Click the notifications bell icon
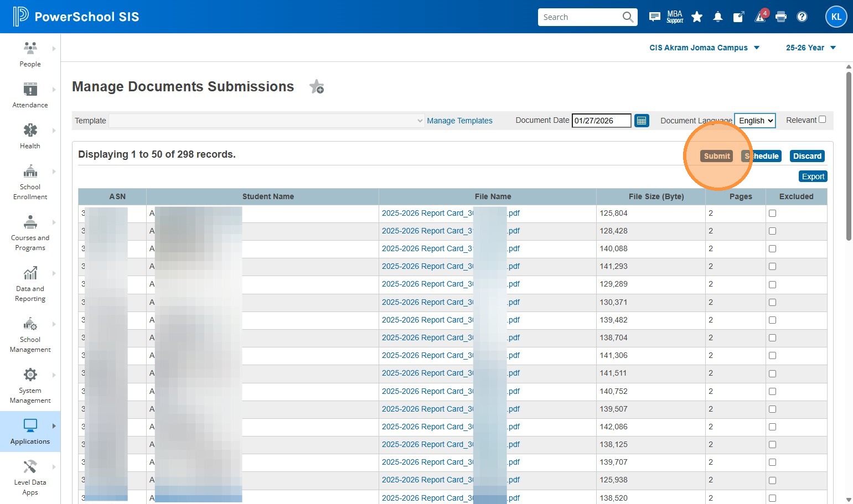 click(718, 17)
